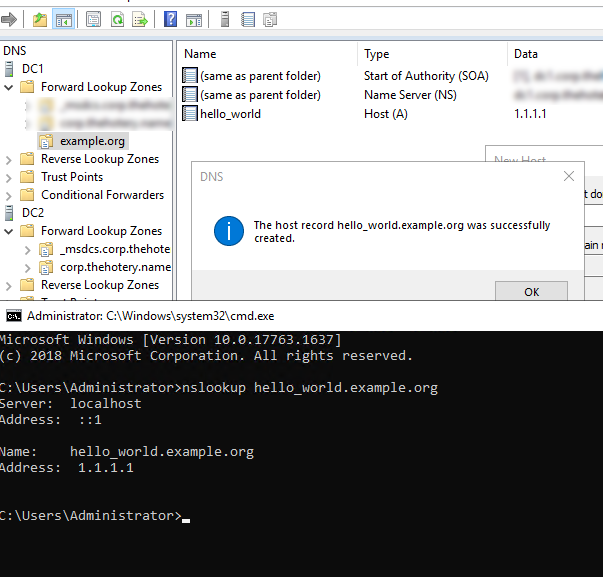
Task: Click the Forward navigation arrow in toolbar
Action: [9, 19]
